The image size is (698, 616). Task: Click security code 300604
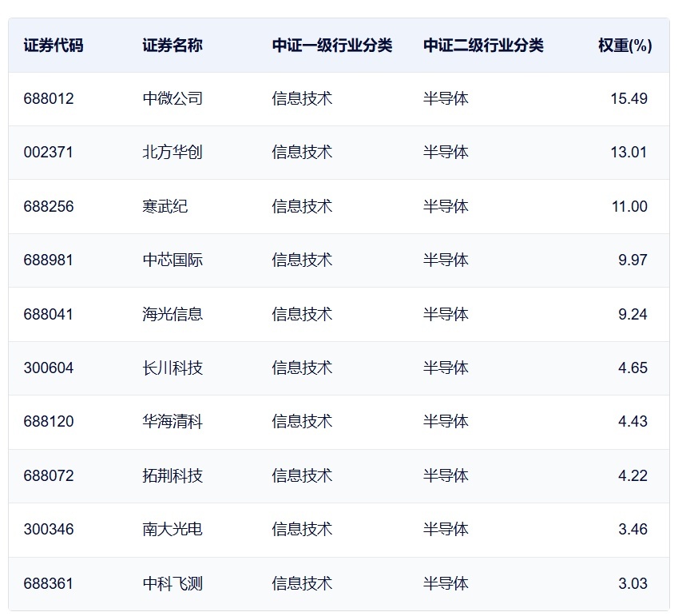coord(48,368)
